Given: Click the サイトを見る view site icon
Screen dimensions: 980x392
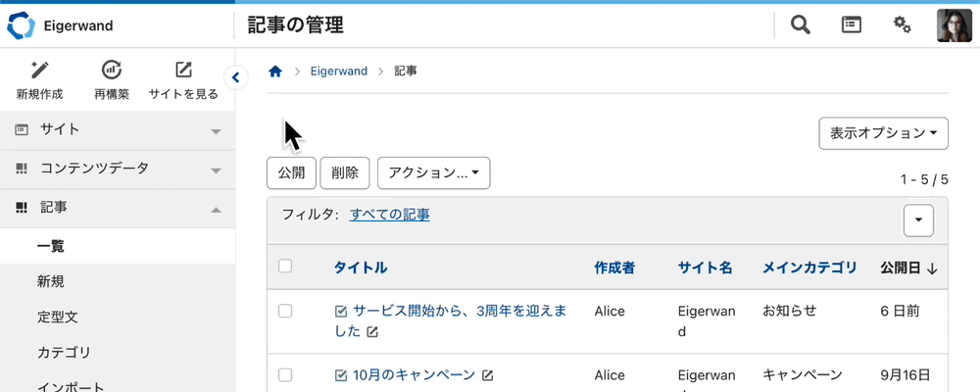Looking at the screenshot, I should pos(183,70).
